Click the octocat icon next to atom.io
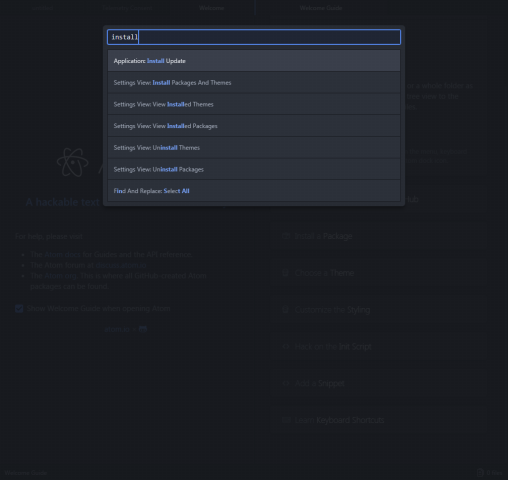The height and width of the screenshot is (480, 508). click(143, 329)
